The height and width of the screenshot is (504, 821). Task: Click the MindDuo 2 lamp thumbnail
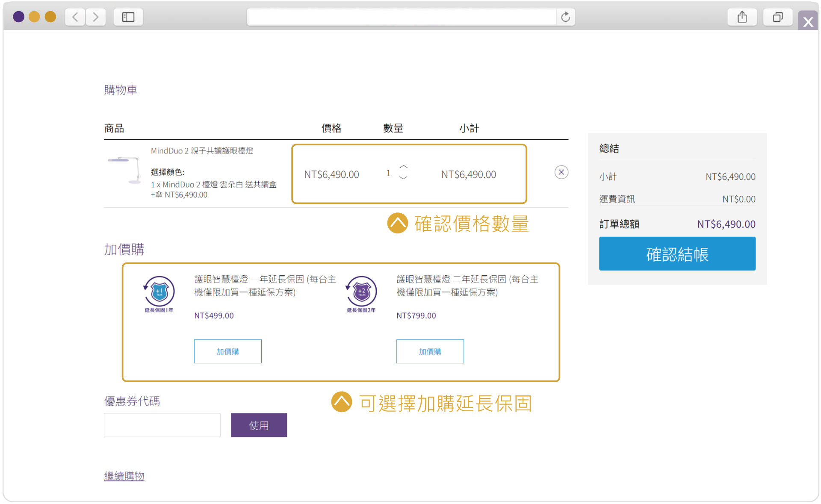click(x=124, y=170)
